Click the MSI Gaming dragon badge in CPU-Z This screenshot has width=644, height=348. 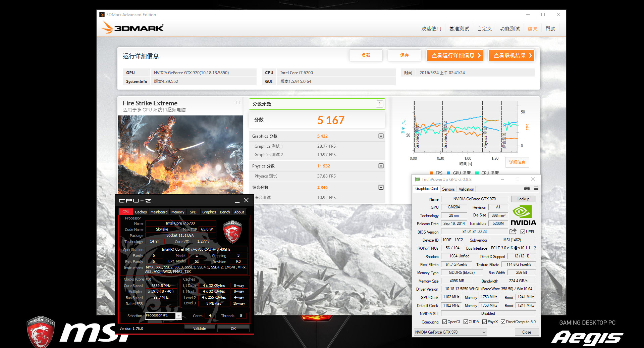[232, 232]
